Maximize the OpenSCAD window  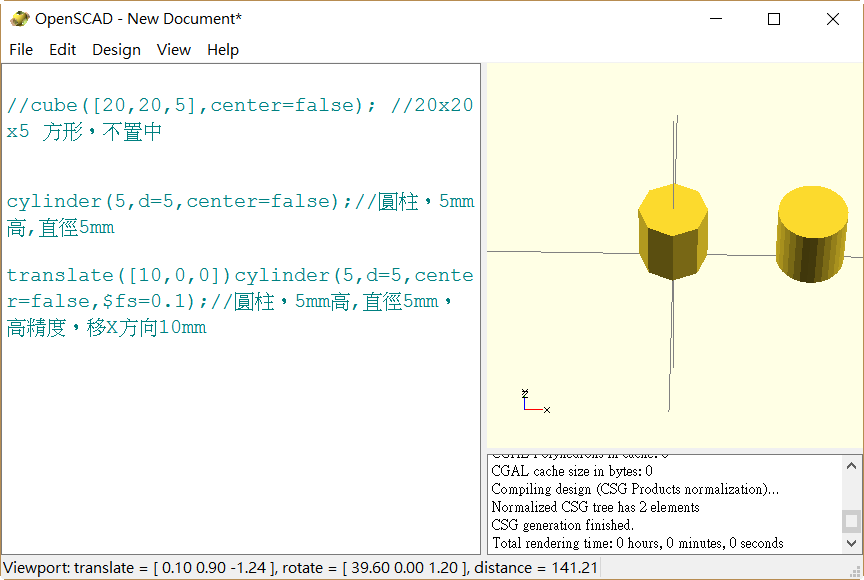pyautogui.click(x=774, y=19)
